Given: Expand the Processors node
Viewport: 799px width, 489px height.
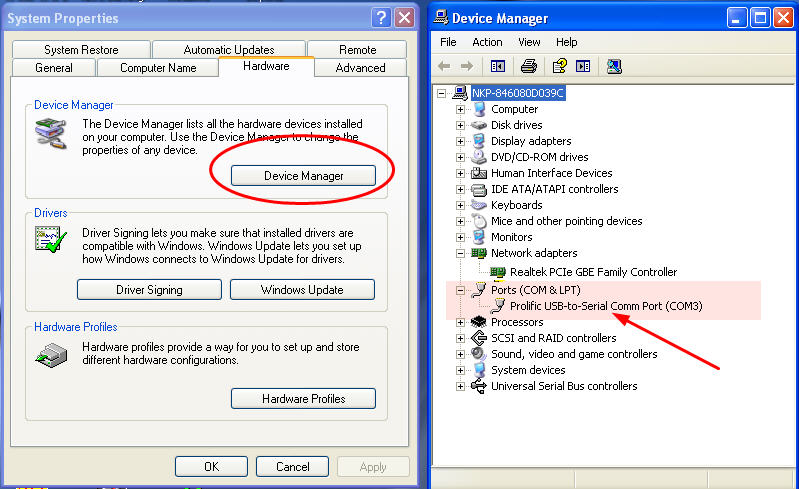Looking at the screenshot, I should (460, 322).
